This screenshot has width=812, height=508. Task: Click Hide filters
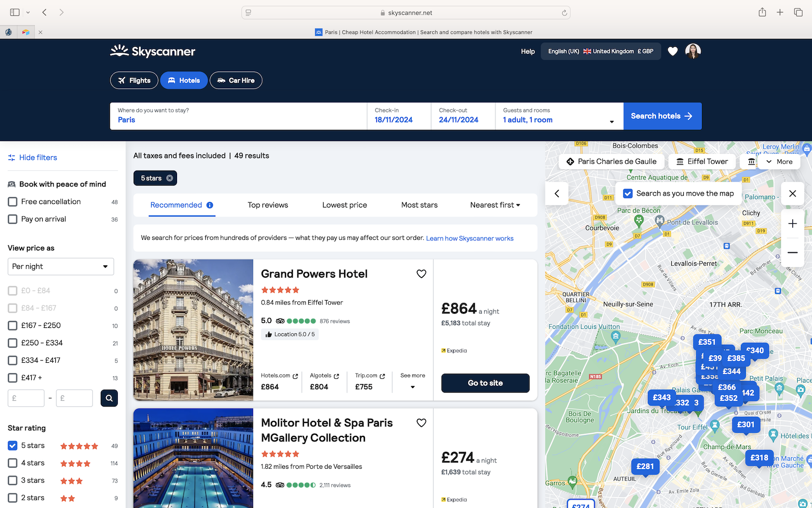click(x=33, y=158)
